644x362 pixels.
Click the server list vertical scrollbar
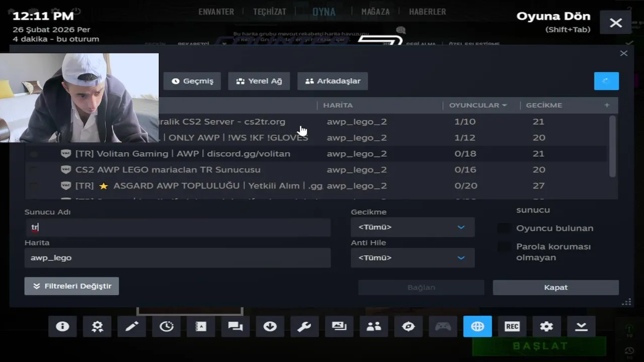pyautogui.click(x=612, y=146)
